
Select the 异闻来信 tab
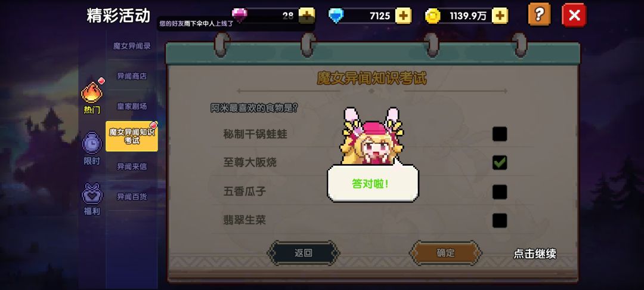click(132, 166)
